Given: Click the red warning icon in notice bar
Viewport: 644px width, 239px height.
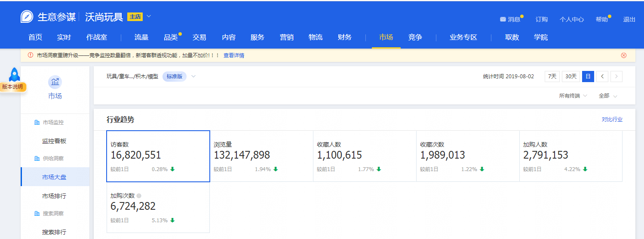Looking at the screenshot, I should point(31,55).
